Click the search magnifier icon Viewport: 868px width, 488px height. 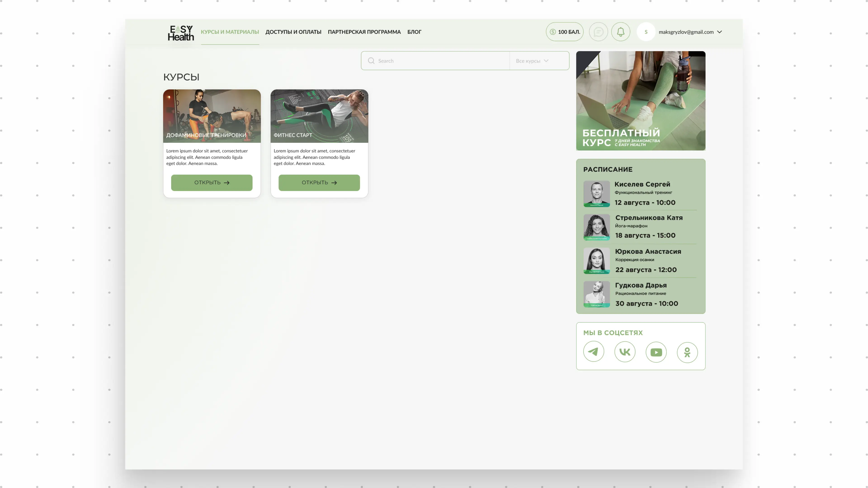click(371, 61)
